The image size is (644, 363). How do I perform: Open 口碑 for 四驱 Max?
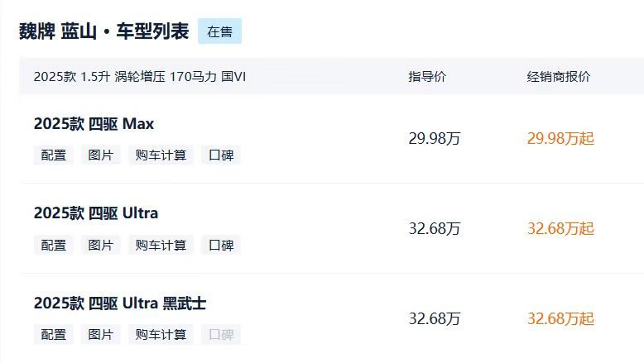pyautogui.click(x=221, y=155)
